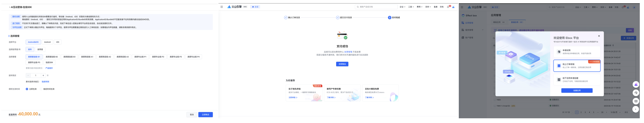Open hamburger menu beside 火山引擎 logo
Viewport: 644px width, 123px height.
tap(221, 7)
